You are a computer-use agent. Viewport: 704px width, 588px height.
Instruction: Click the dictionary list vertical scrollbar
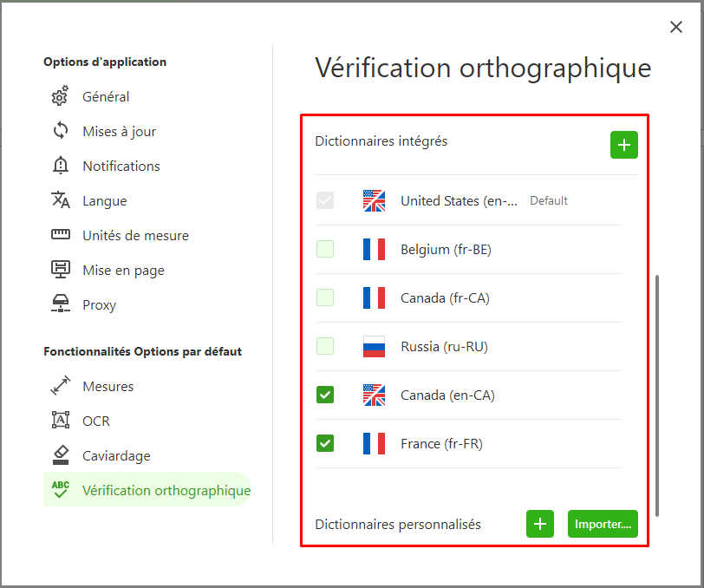657,395
